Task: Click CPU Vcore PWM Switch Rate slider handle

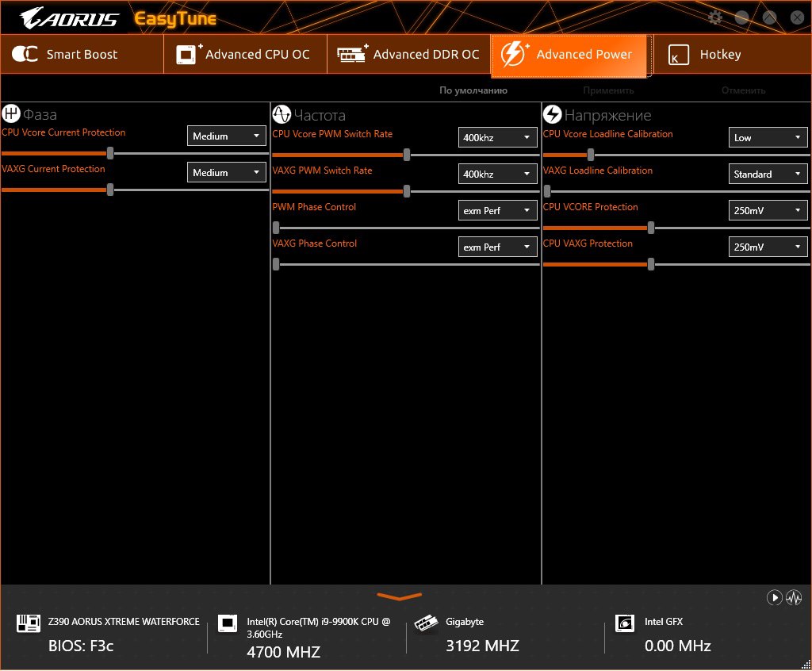Action: click(x=407, y=155)
